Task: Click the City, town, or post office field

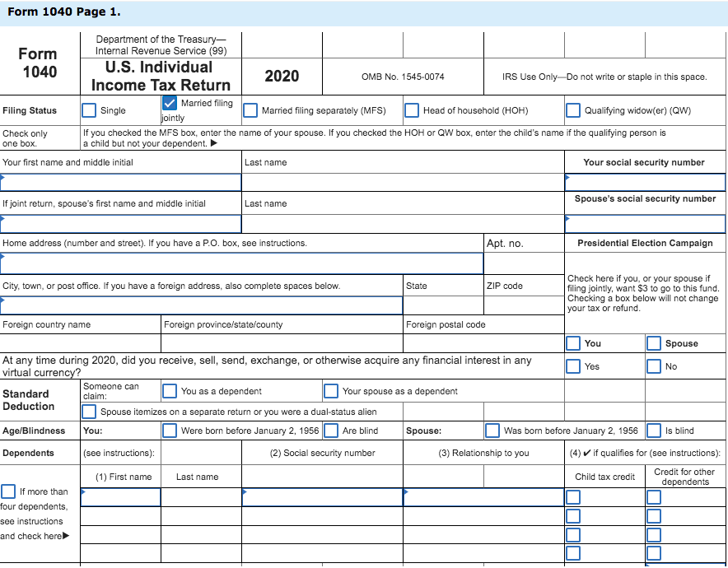Action: [202, 305]
